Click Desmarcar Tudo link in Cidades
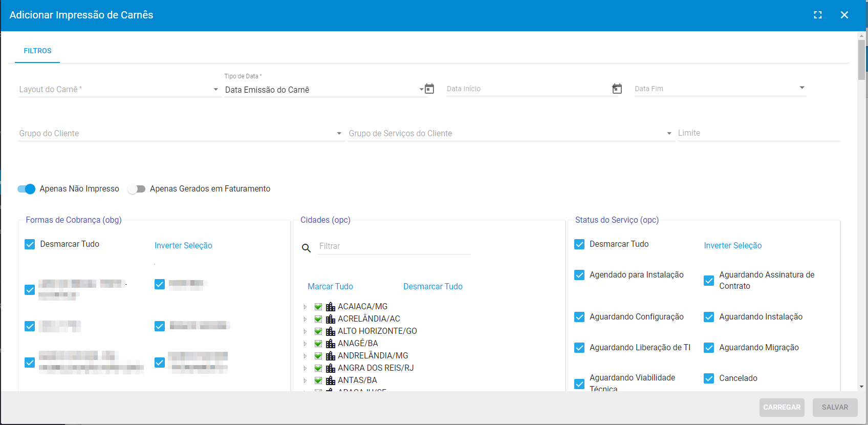868x425 pixels. tap(433, 286)
